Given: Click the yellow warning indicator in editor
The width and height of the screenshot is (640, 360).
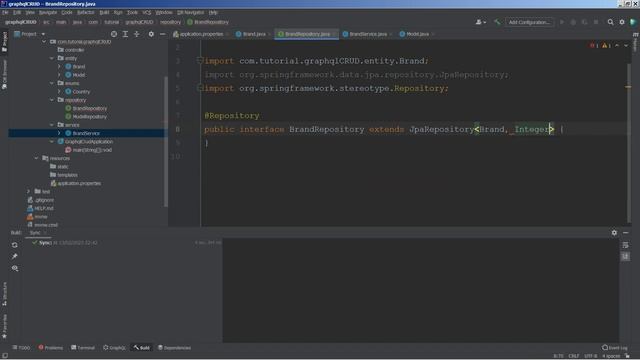Looking at the screenshot, I should click(x=606, y=46).
